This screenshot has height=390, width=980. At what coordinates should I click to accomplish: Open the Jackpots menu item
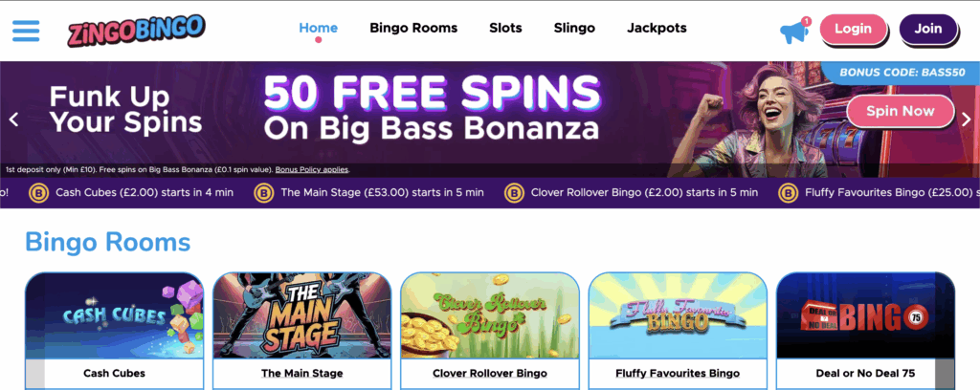657,29
